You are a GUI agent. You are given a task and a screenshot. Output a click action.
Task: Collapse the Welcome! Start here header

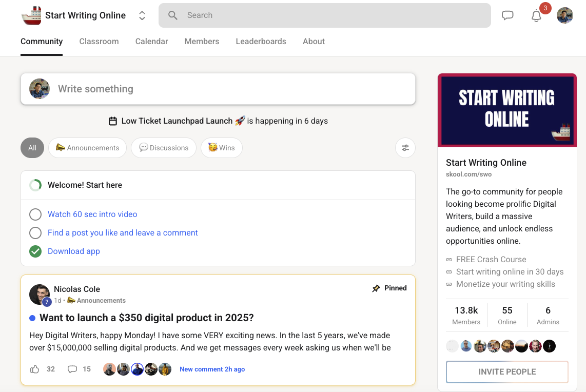point(218,185)
